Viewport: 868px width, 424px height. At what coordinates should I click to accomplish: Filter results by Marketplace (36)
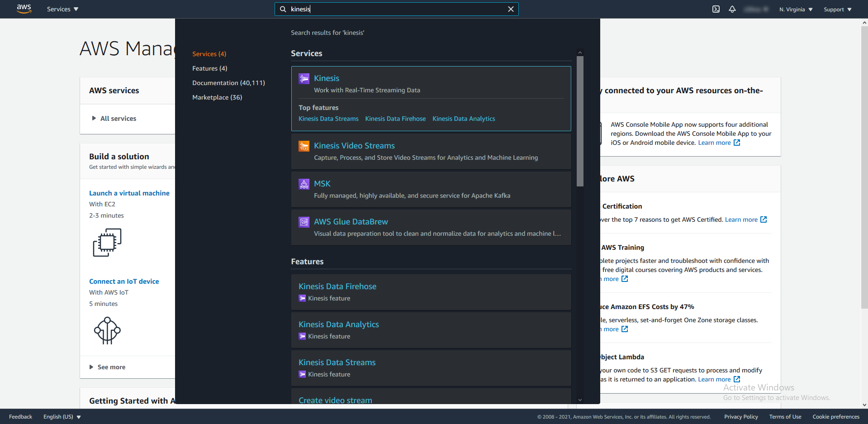coord(217,97)
